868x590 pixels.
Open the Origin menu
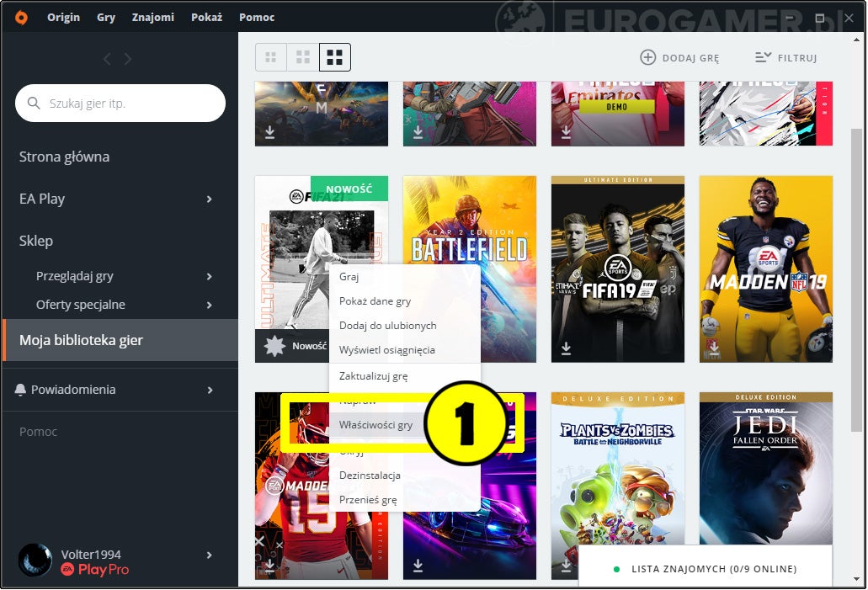[x=63, y=17]
